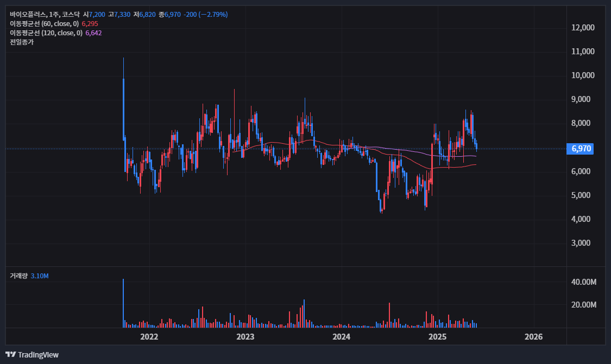Image resolution: width=611 pixels, height=364 pixels.
Task: Click the 11,000 price axis label
Action: coord(583,52)
